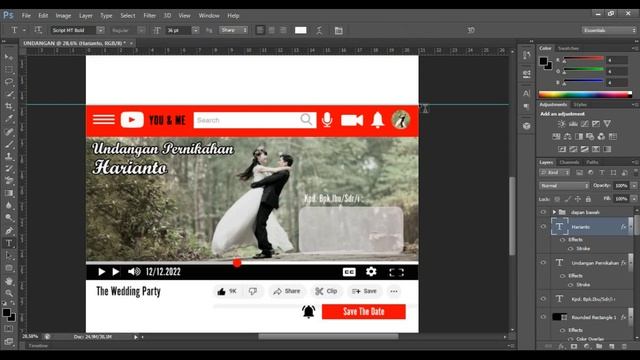Screen dimensions: 640x360
Task: Select the Eyedropper tool
Action: [x=9, y=119]
